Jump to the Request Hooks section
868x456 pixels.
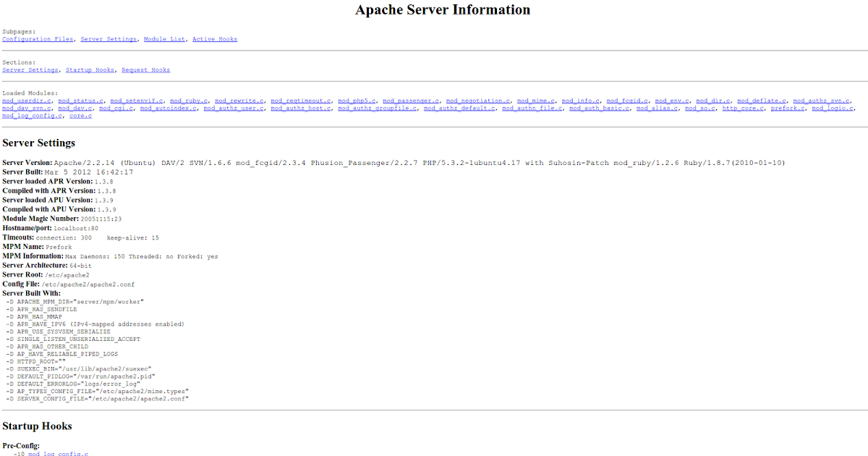click(x=145, y=69)
